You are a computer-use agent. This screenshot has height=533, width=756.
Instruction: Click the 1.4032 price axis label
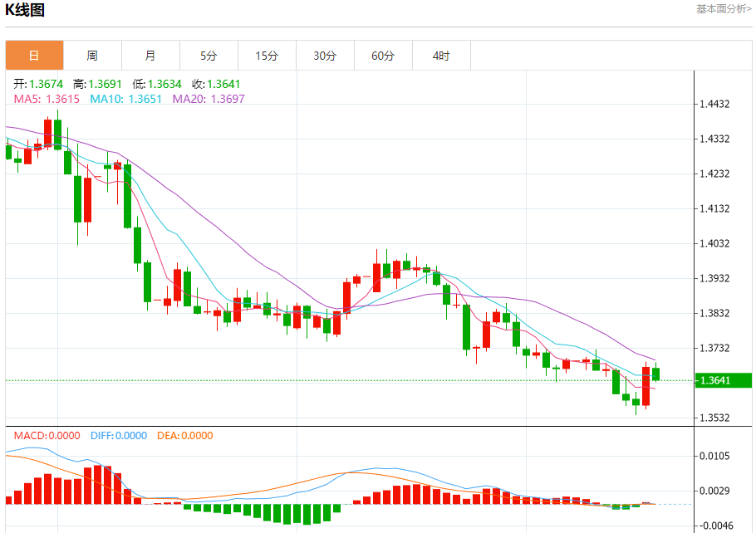[714, 243]
